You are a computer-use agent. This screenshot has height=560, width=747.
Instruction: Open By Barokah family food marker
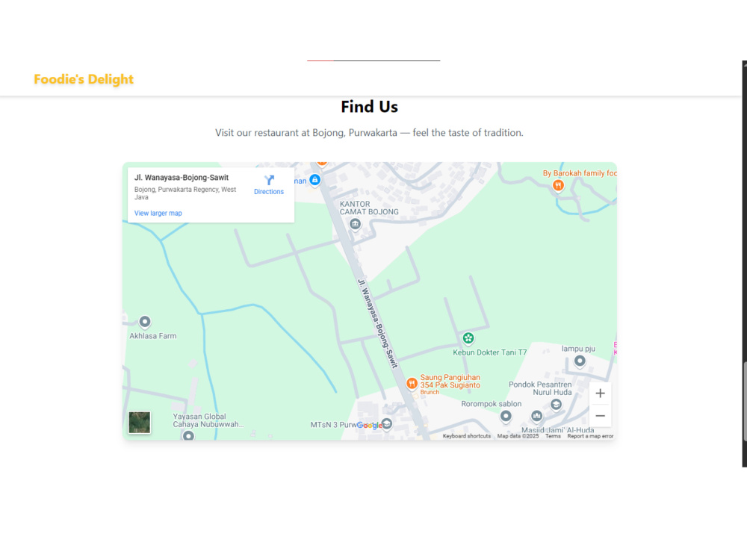pyautogui.click(x=558, y=185)
